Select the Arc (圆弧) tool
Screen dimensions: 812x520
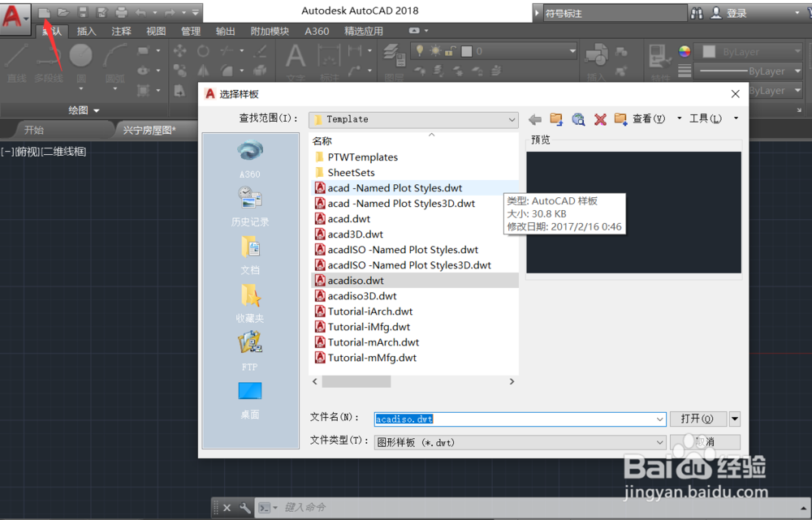[115, 62]
